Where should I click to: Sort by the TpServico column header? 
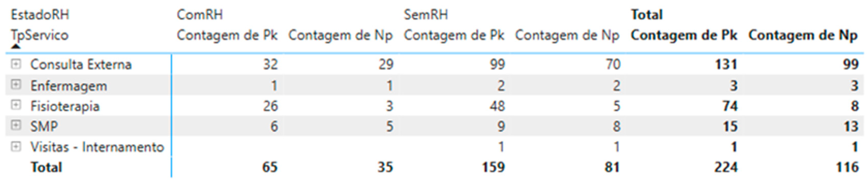(x=39, y=35)
